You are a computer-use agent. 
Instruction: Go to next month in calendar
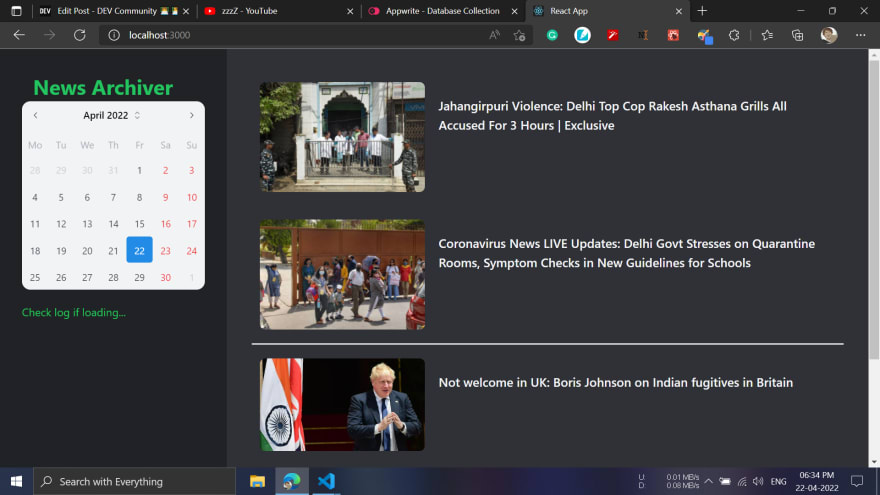coord(191,115)
